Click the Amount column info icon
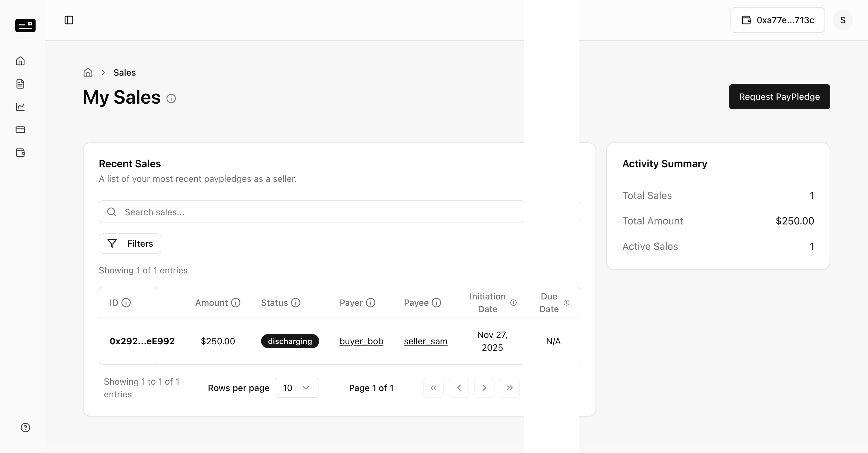 [236, 303]
